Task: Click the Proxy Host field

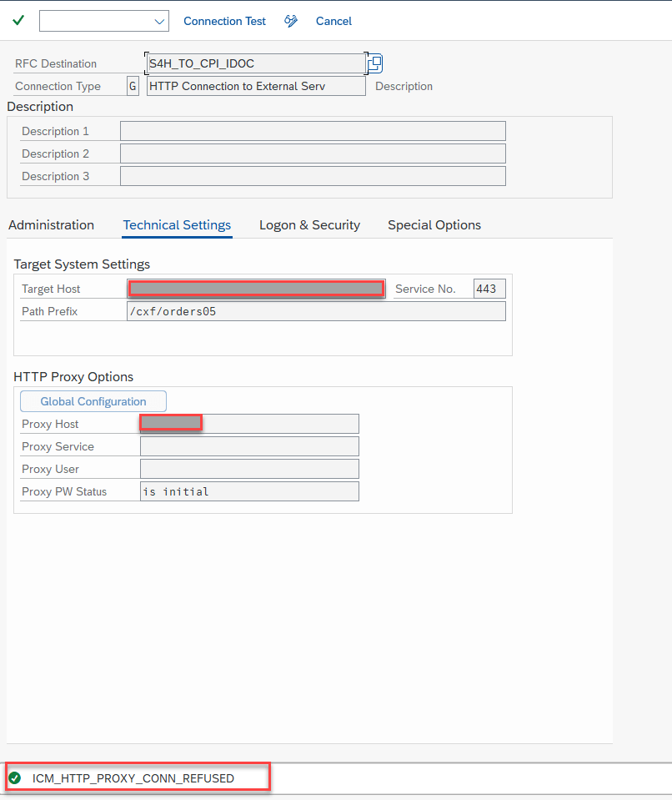Action: pos(249,424)
